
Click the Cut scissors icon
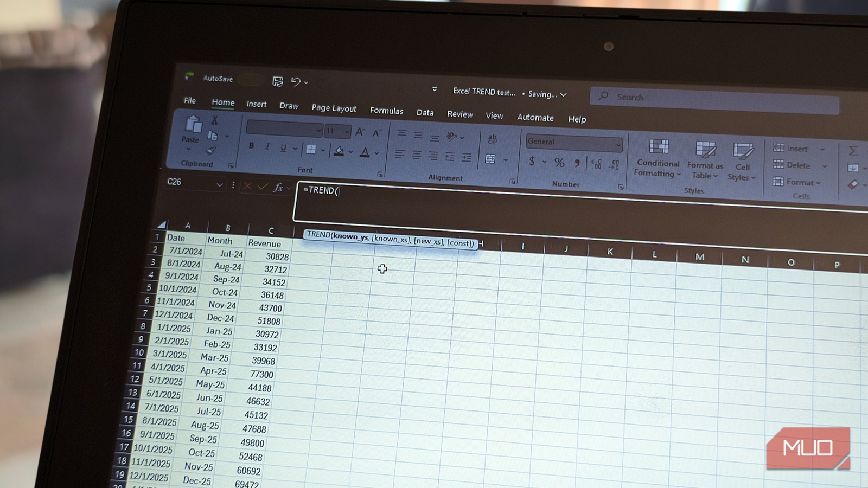tap(215, 120)
